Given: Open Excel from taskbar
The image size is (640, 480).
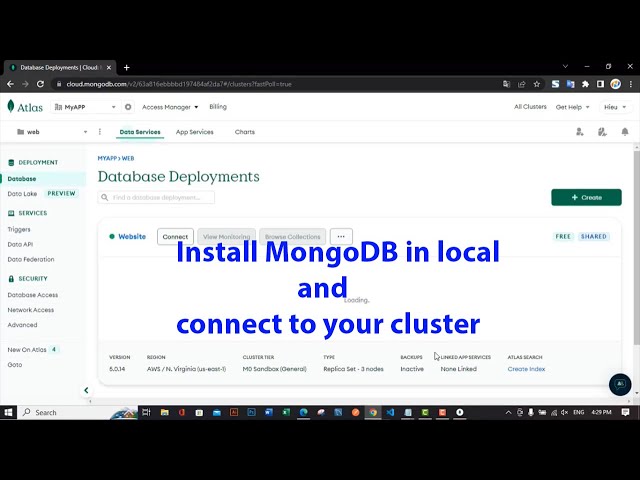Looking at the screenshot, I should (286, 412).
